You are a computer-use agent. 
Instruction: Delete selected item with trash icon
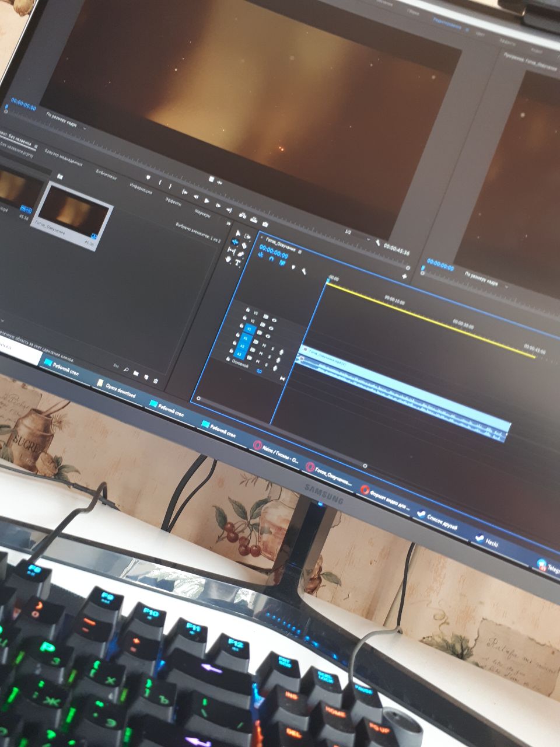point(156,381)
